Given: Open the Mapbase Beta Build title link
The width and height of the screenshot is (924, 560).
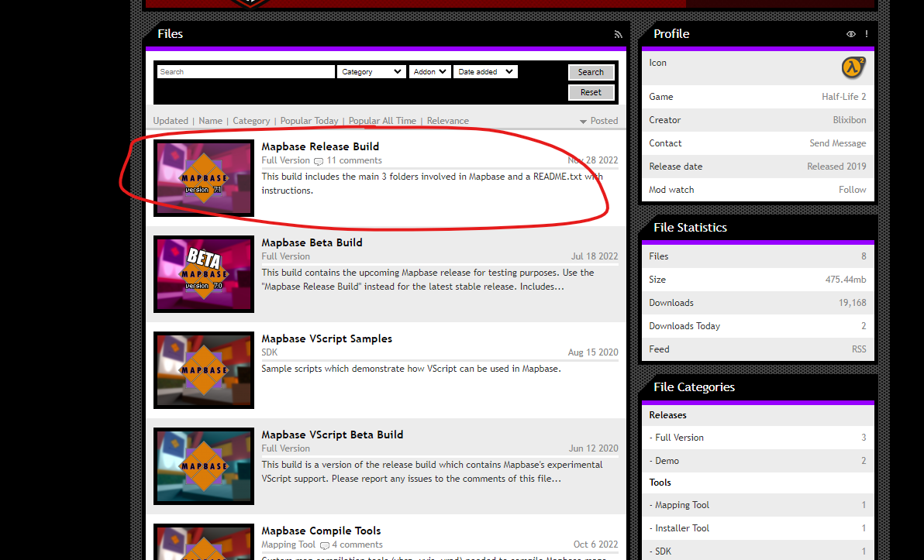Looking at the screenshot, I should [x=312, y=242].
